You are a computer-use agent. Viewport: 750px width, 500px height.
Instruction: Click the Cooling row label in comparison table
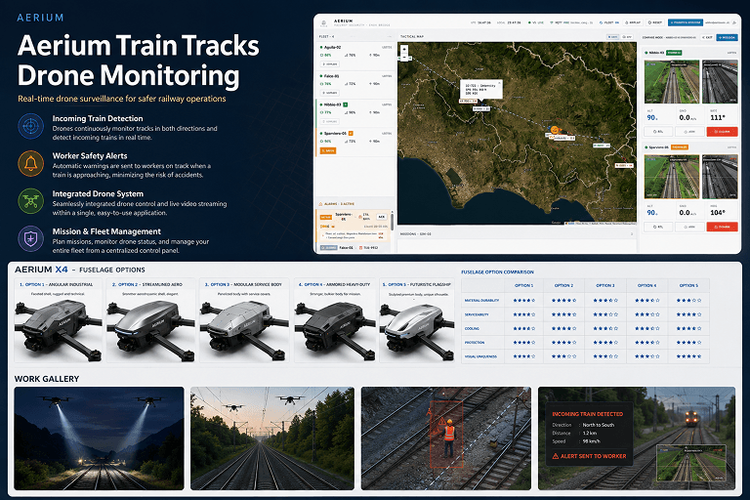(x=472, y=329)
